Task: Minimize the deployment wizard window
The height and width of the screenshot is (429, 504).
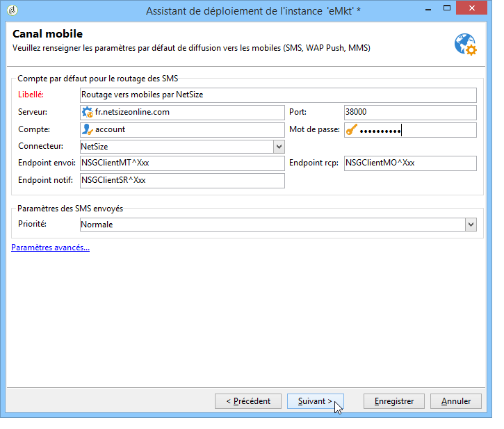Action: 428,9
